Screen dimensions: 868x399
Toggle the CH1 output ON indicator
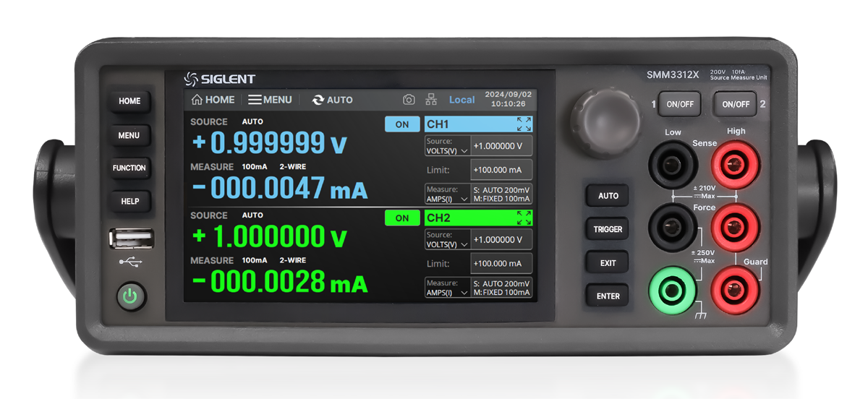pyautogui.click(x=402, y=124)
